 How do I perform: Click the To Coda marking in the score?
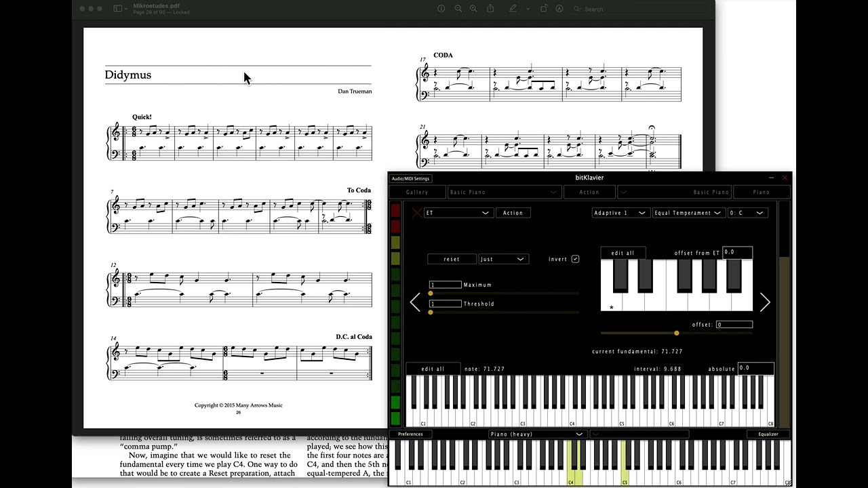(x=359, y=190)
